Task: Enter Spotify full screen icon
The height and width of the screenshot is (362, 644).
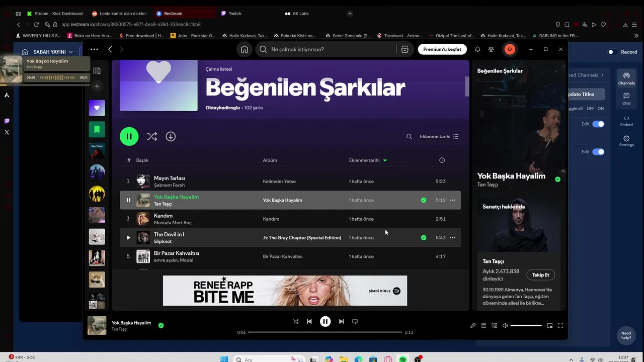Action: point(560,325)
